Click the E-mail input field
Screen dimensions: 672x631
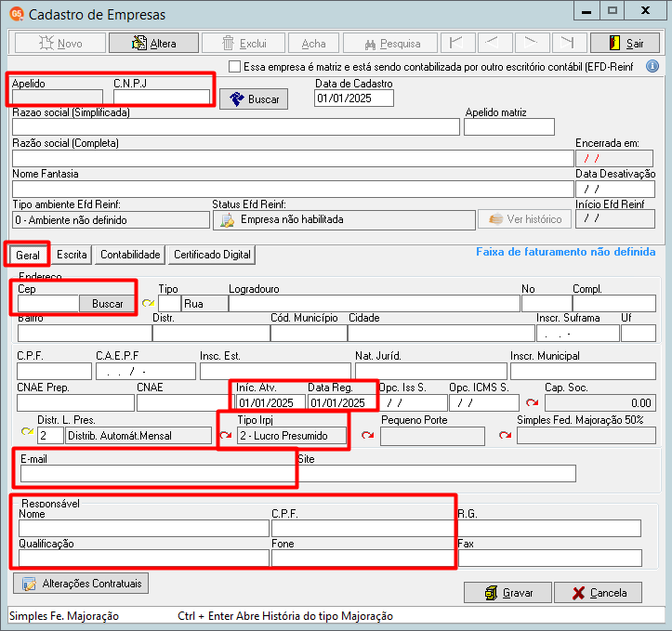click(157, 474)
